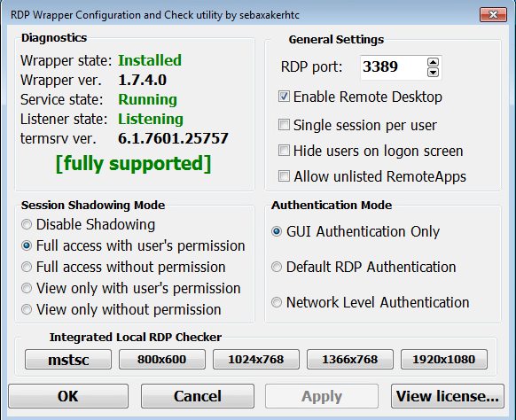Open the View license dialog

(x=448, y=396)
